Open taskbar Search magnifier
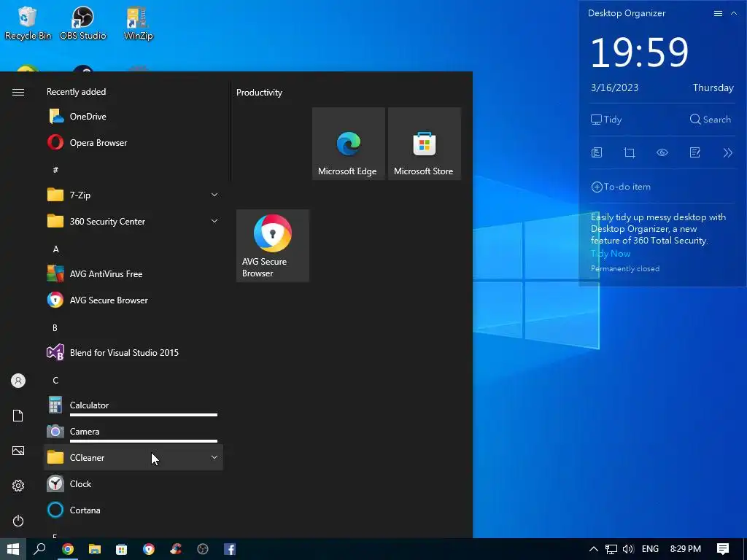The width and height of the screenshot is (747, 560). point(39,549)
